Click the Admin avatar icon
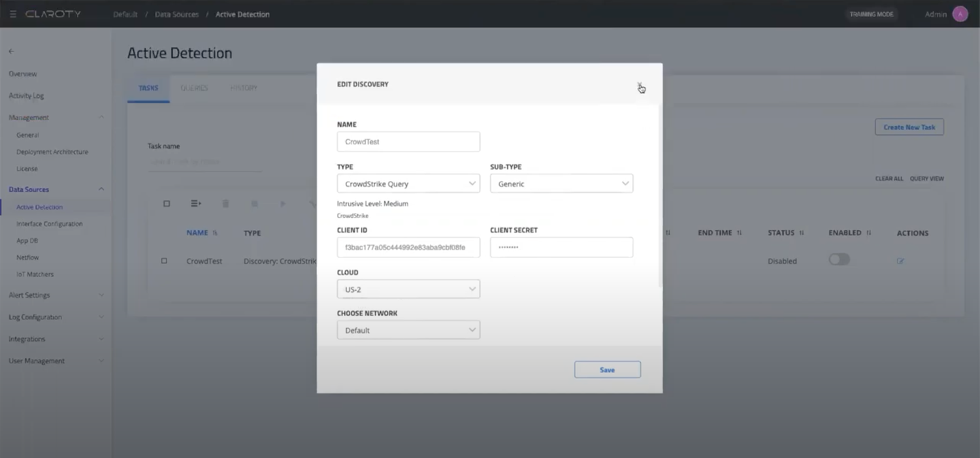 point(960,14)
